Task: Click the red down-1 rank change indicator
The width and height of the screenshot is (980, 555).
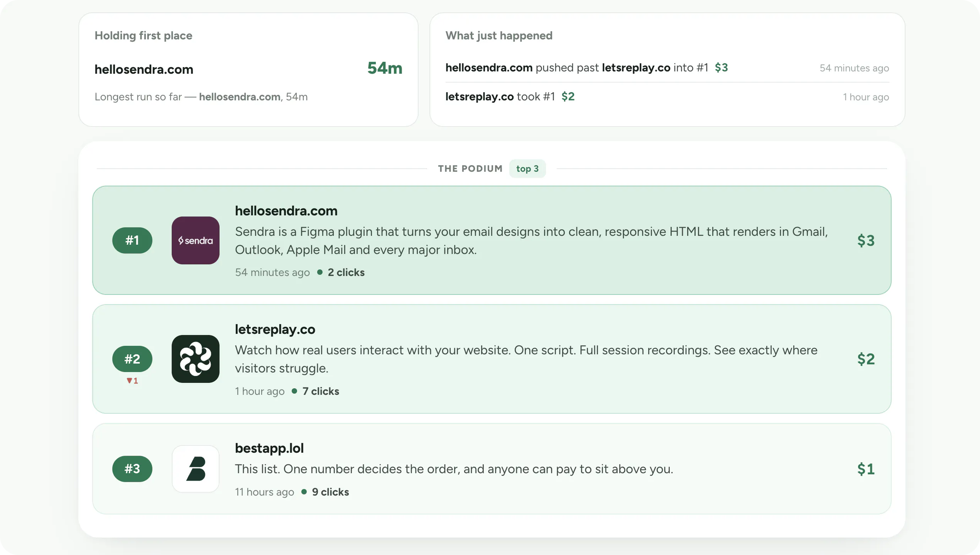Action: (132, 381)
